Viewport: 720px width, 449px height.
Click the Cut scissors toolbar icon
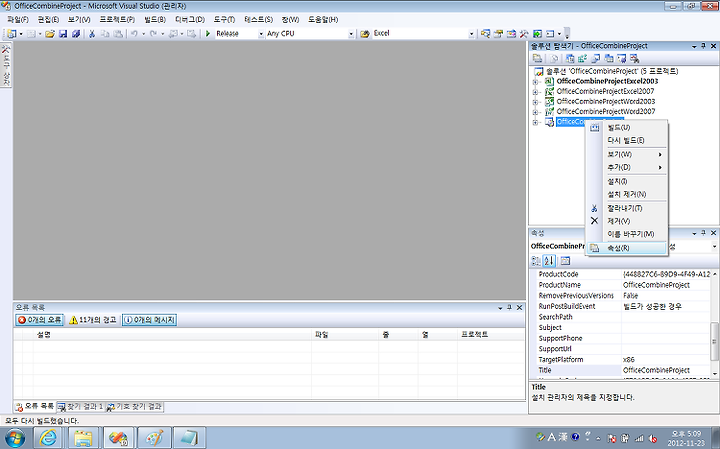point(92,34)
